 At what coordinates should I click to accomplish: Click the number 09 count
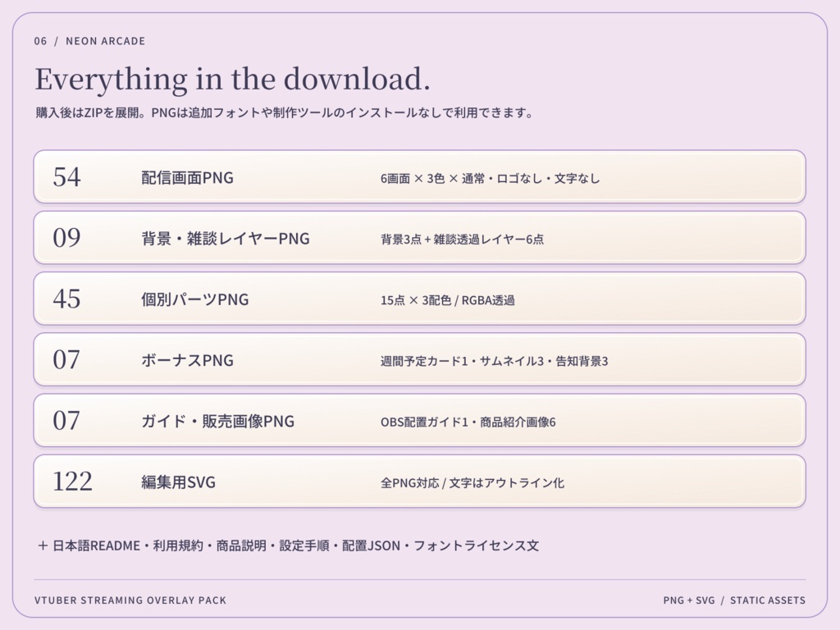coord(67,238)
